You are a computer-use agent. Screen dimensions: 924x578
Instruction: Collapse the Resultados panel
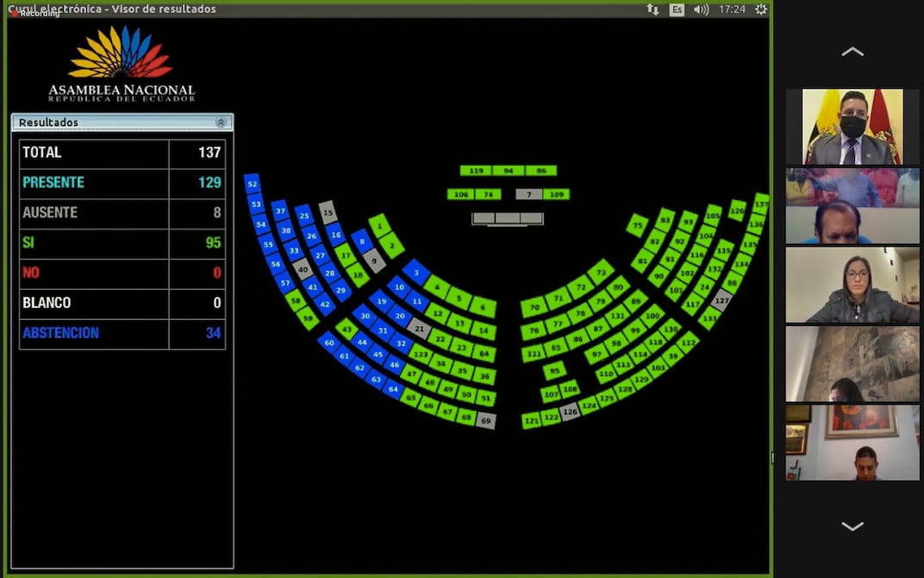[x=221, y=123]
